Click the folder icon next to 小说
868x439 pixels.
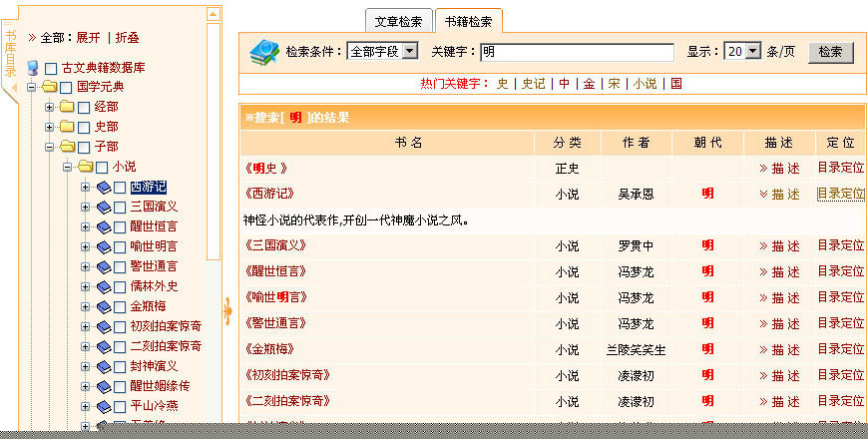pyautogui.click(x=85, y=166)
